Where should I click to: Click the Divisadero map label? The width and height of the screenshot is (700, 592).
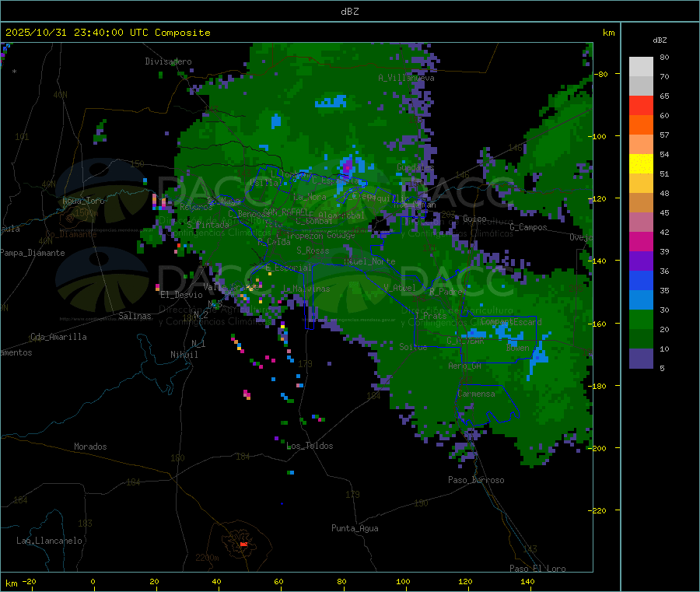click(168, 61)
